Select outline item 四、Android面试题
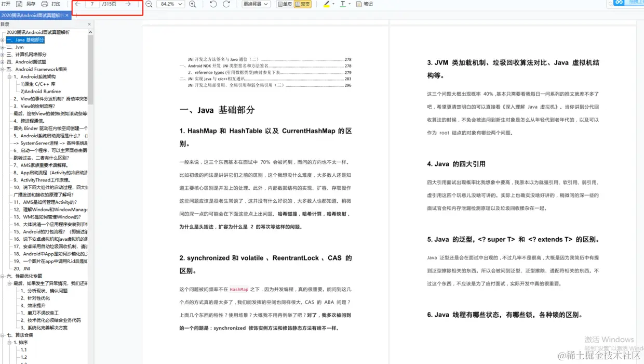644x364 pixels. pyautogui.click(x=26, y=62)
